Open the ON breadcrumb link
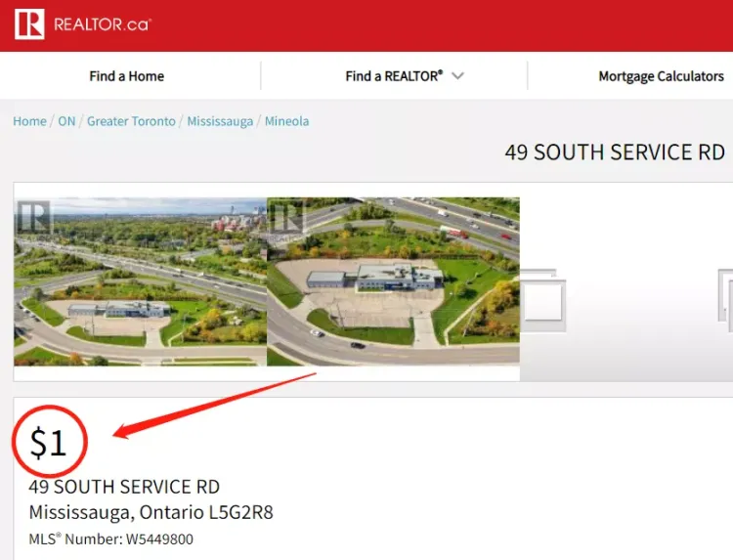Viewport: 733px width, 560px height. click(x=66, y=121)
